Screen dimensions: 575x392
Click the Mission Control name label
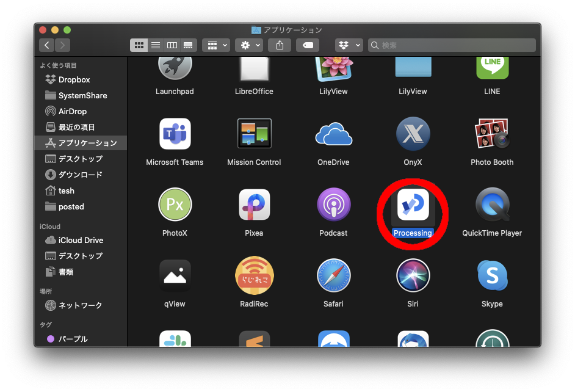pyautogui.click(x=254, y=162)
